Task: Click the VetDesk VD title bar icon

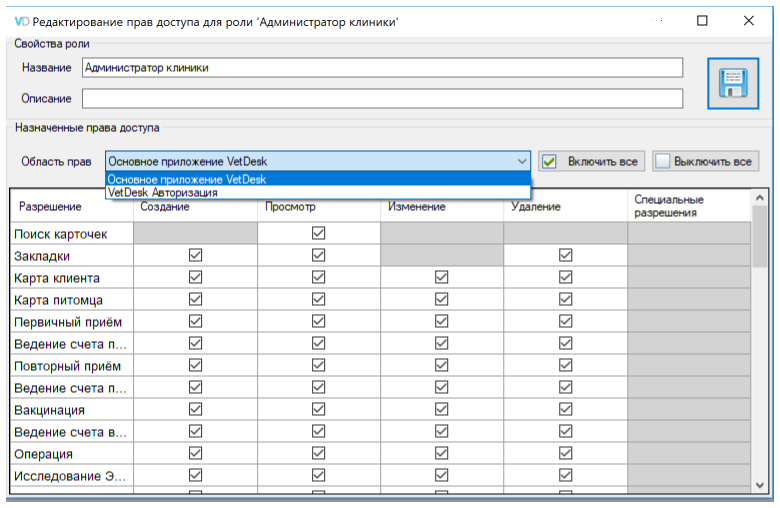Action: click(21, 21)
